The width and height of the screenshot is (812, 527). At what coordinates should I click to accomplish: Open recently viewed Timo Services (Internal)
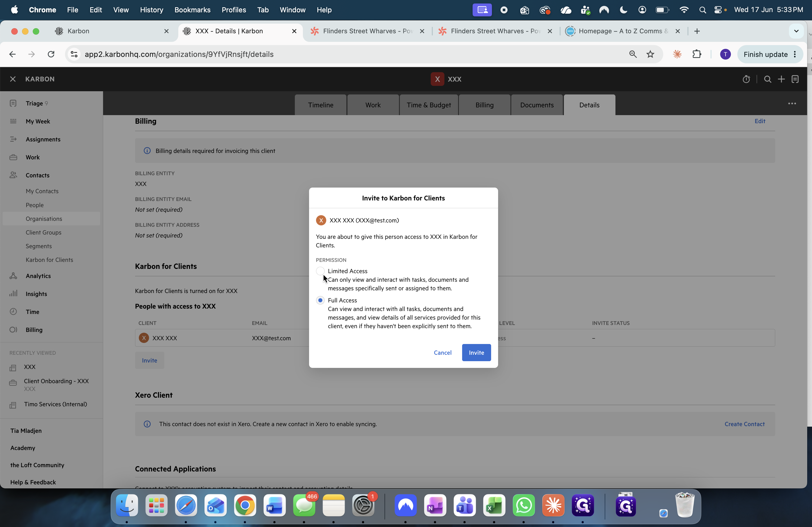pos(55,404)
